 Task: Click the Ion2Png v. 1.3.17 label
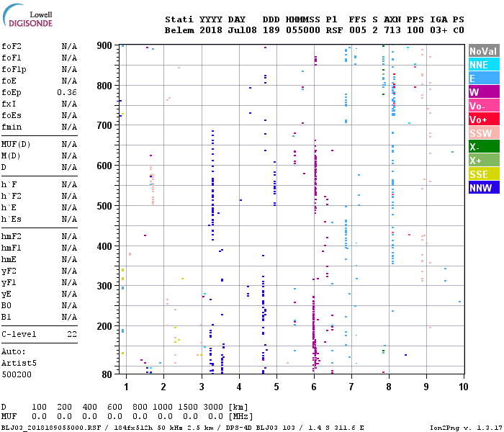point(466,428)
